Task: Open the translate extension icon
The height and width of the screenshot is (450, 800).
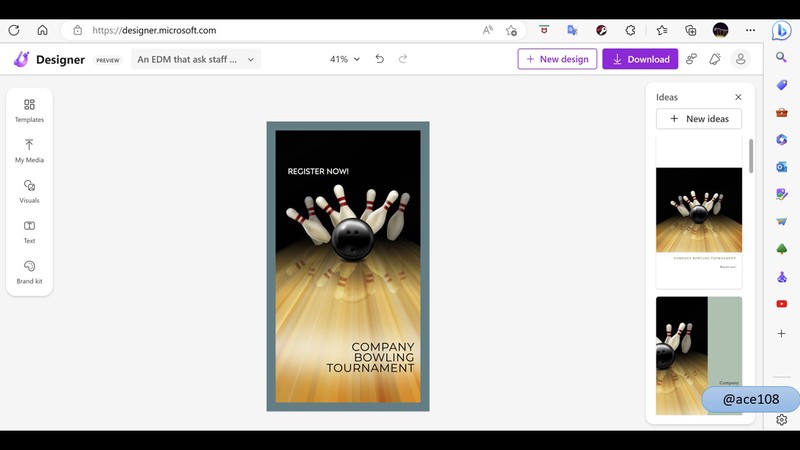Action: [x=572, y=30]
